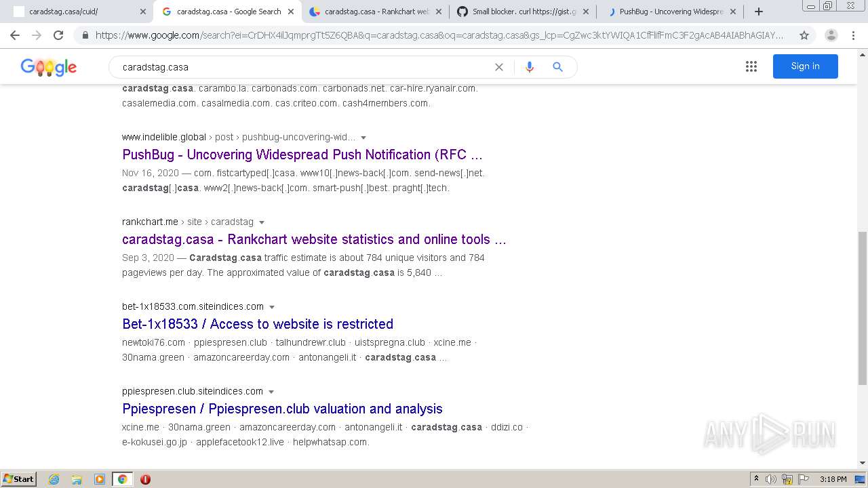Click the Chrome taskbar icon
The height and width of the screenshot is (488, 868).
(x=122, y=479)
